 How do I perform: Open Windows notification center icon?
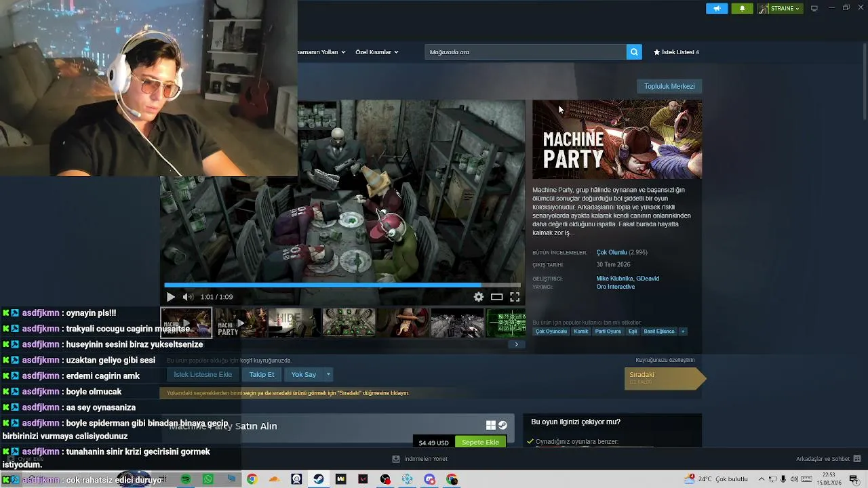click(x=854, y=479)
